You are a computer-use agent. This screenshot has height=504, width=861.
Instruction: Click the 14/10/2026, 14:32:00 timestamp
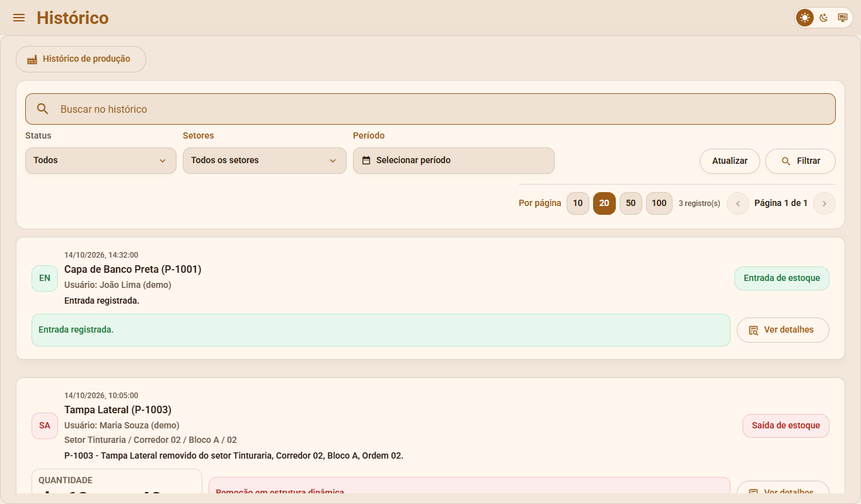(101, 255)
